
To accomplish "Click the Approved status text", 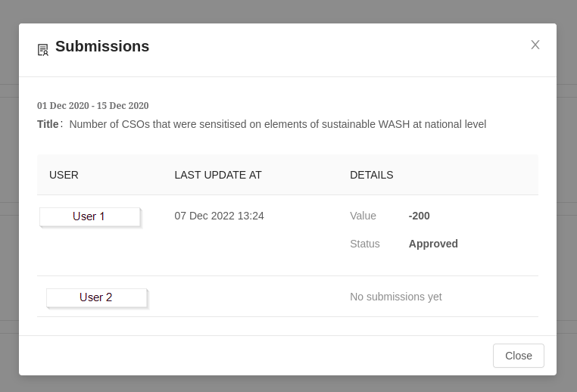I will 433,244.
